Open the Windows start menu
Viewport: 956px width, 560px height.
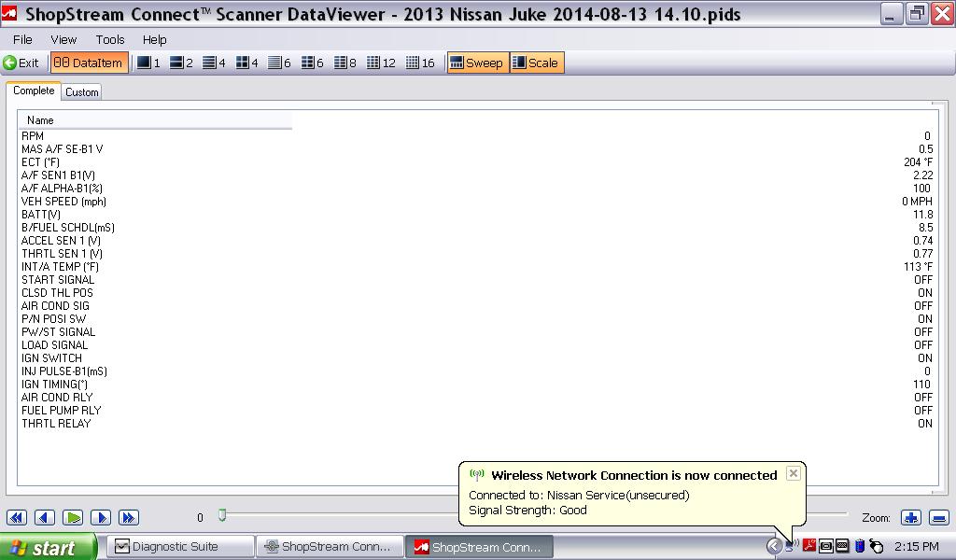pyautogui.click(x=48, y=547)
